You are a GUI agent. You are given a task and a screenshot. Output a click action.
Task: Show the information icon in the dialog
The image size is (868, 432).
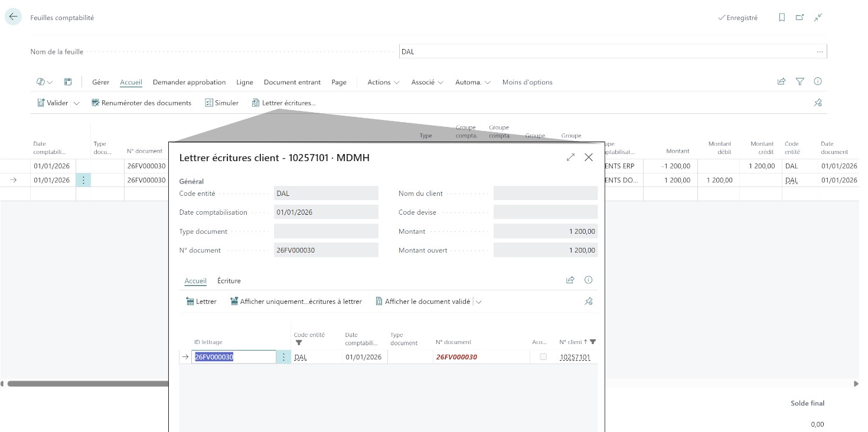click(588, 280)
